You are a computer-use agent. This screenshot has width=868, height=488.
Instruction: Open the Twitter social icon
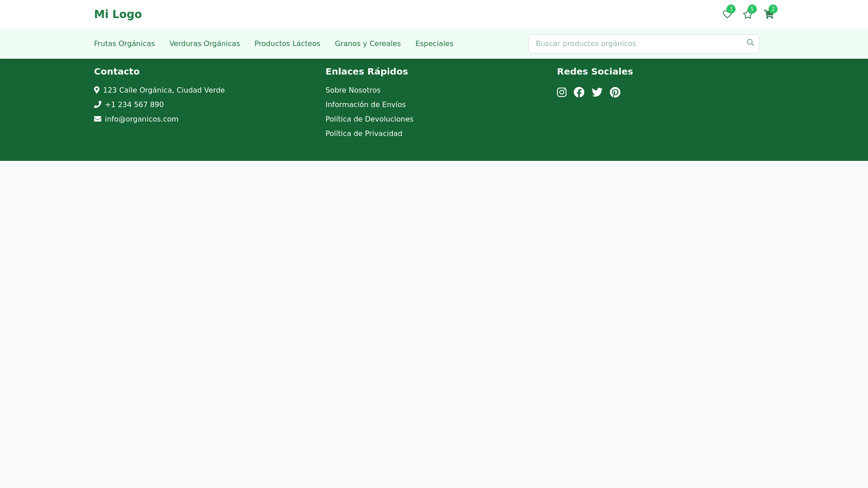[597, 92]
